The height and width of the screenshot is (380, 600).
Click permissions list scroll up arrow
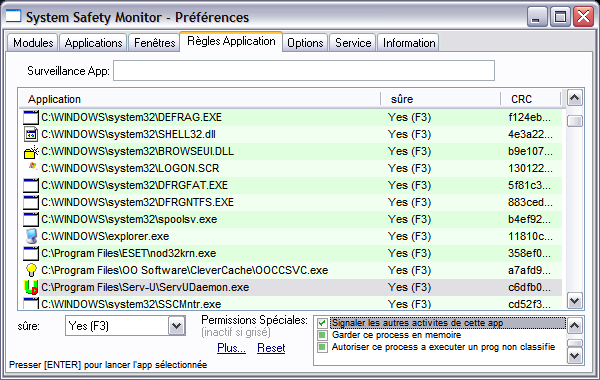point(574,326)
